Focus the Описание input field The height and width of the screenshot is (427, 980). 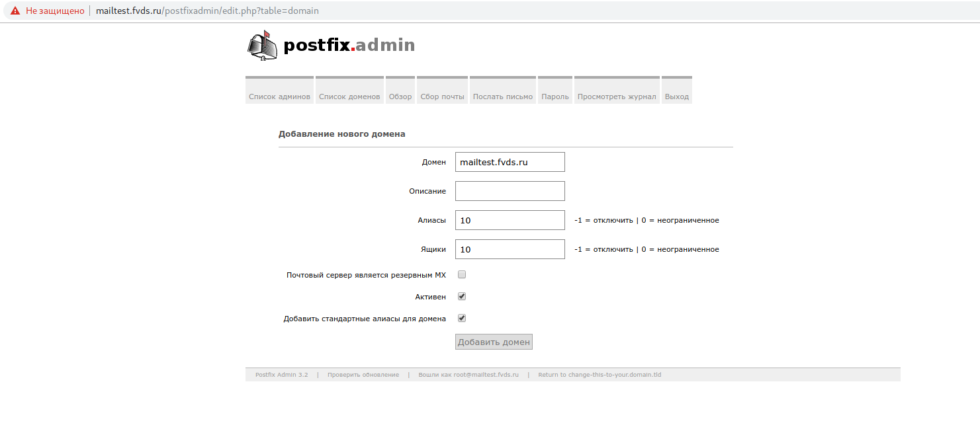510,191
